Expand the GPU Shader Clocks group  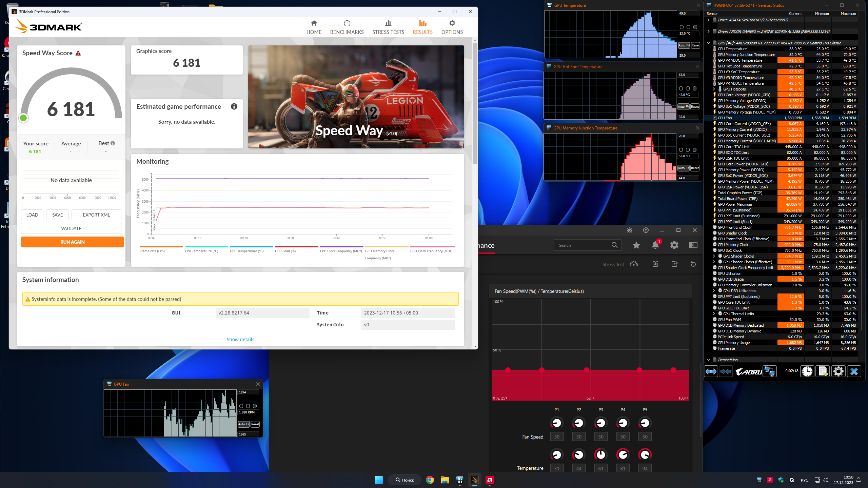714,256
